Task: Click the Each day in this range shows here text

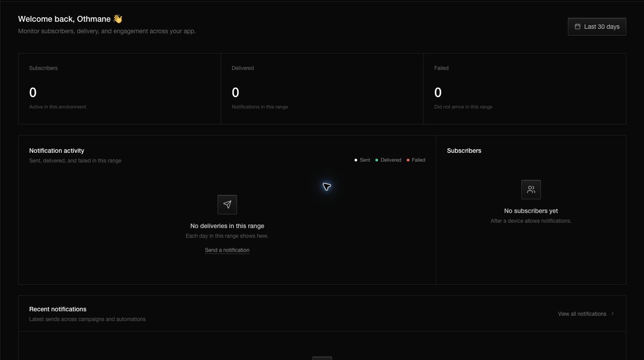Action: (x=227, y=236)
